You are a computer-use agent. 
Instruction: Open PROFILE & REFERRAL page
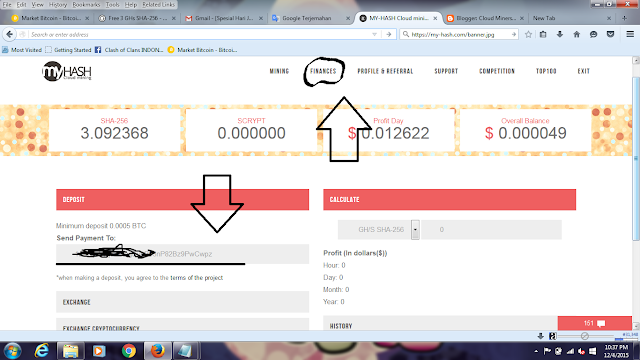click(385, 71)
